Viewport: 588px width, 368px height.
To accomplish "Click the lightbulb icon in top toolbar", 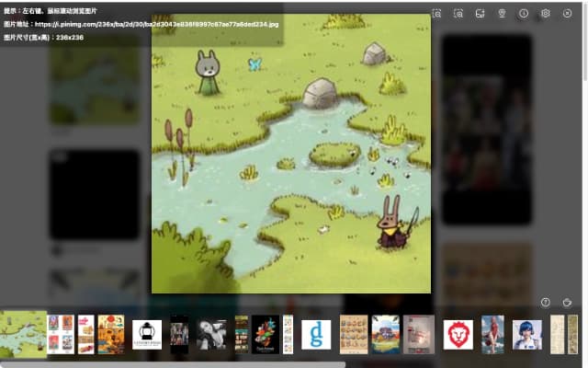I will pos(502,14).
